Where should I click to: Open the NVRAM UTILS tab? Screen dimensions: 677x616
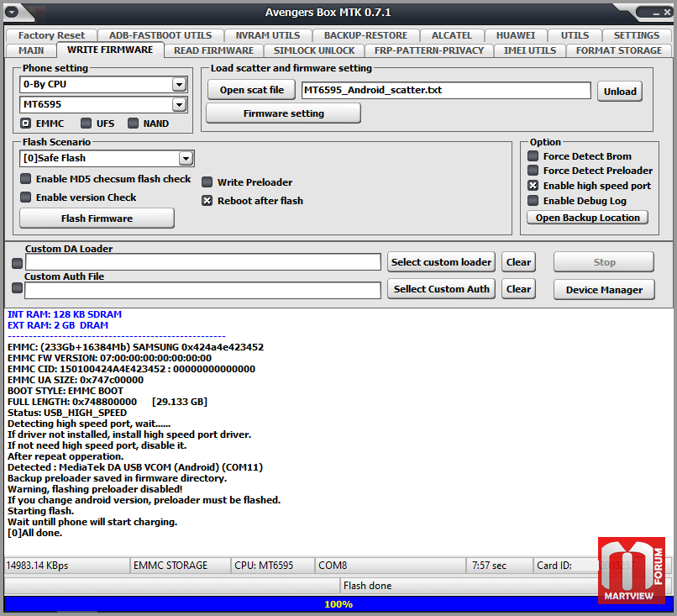268,35
